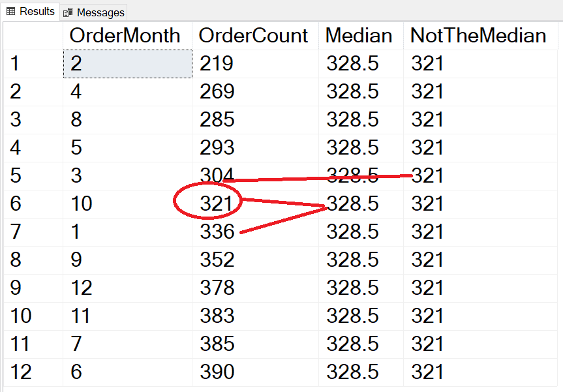Select the OrderCount column header

253,35
